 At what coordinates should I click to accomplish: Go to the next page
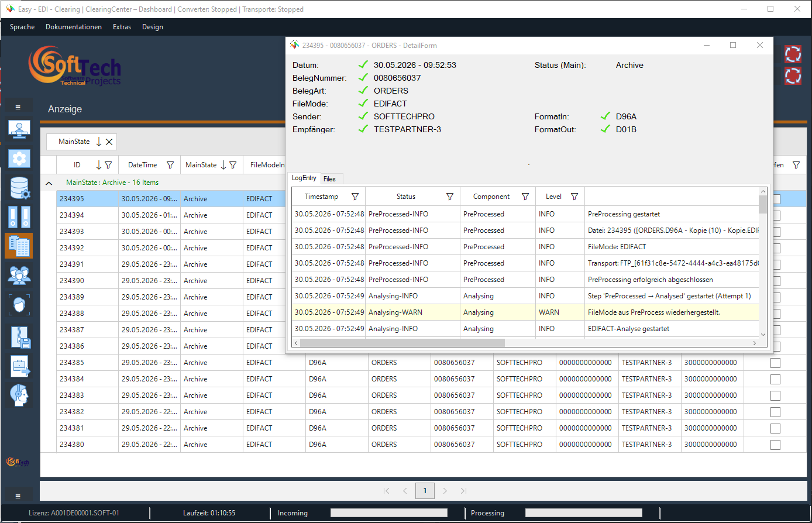point(445,491)
